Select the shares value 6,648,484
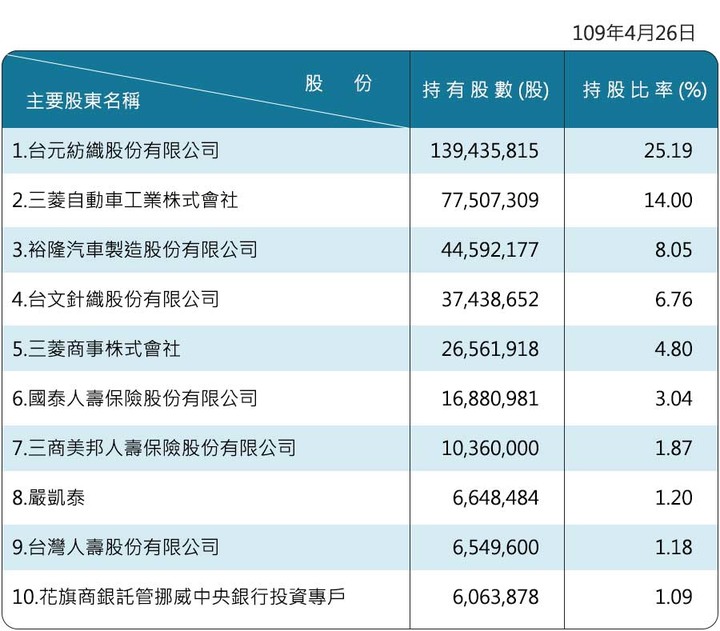 point(495,498)
